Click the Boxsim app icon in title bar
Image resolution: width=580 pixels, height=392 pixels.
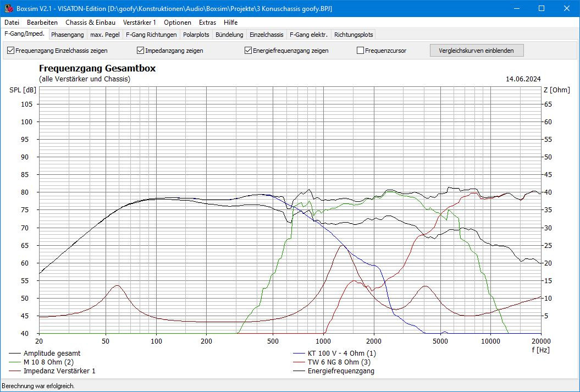(x=9, y=9)
